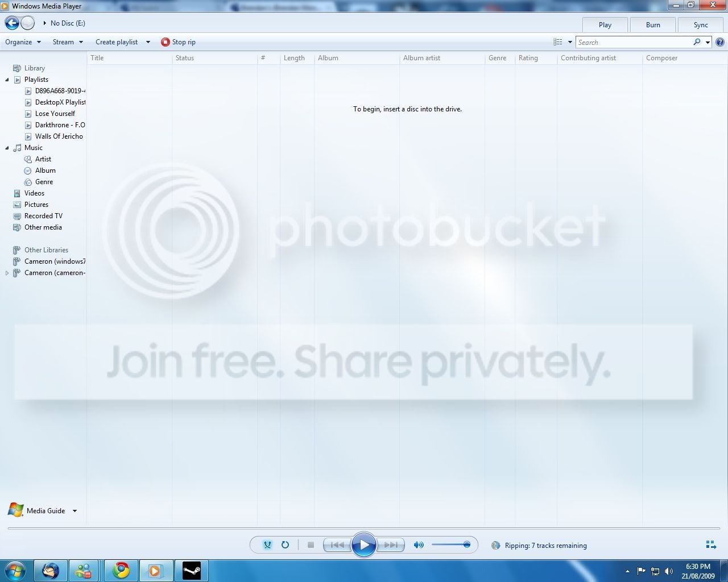Click the Ripping 7 tracks remaining status
The image size is (728, 582).
(x=545, y=546)
